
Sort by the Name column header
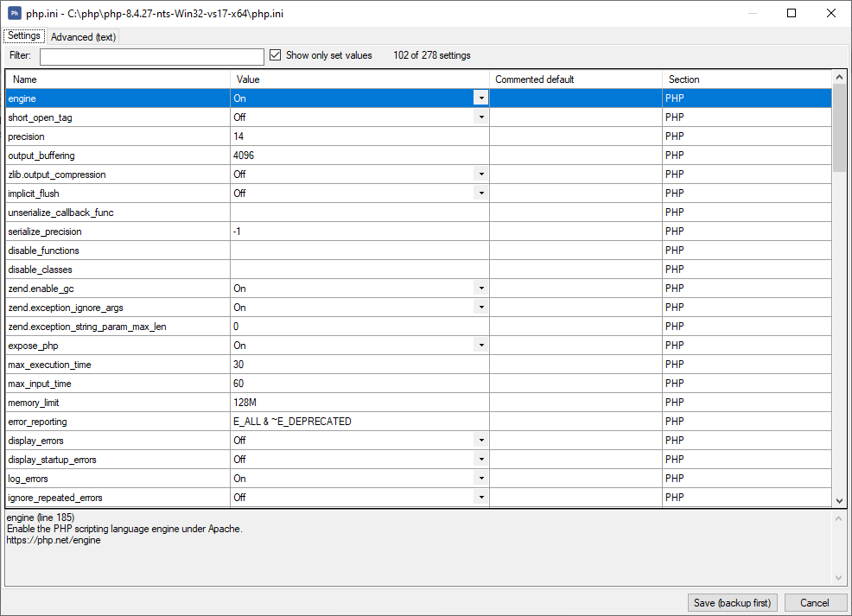click(118, 79)
